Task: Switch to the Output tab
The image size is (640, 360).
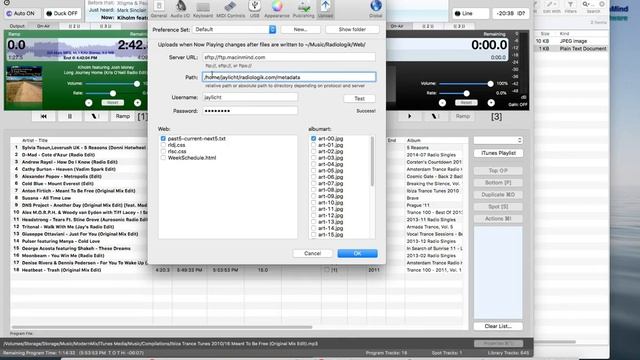Action: coord(17,26)
